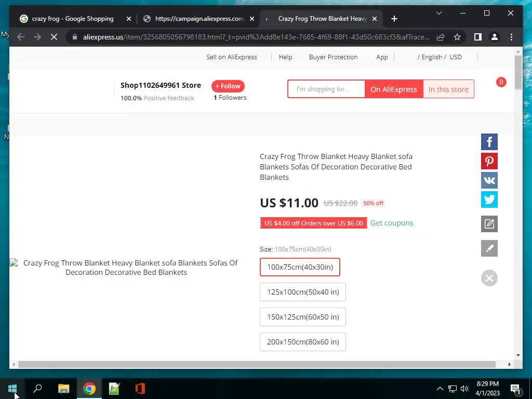Focus the I'm shopping for search field
The height and width of the screenshot is (399, 532).
326,89
